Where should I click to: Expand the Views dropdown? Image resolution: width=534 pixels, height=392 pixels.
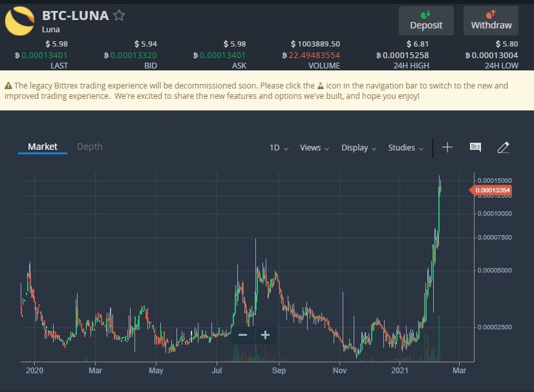314,148
